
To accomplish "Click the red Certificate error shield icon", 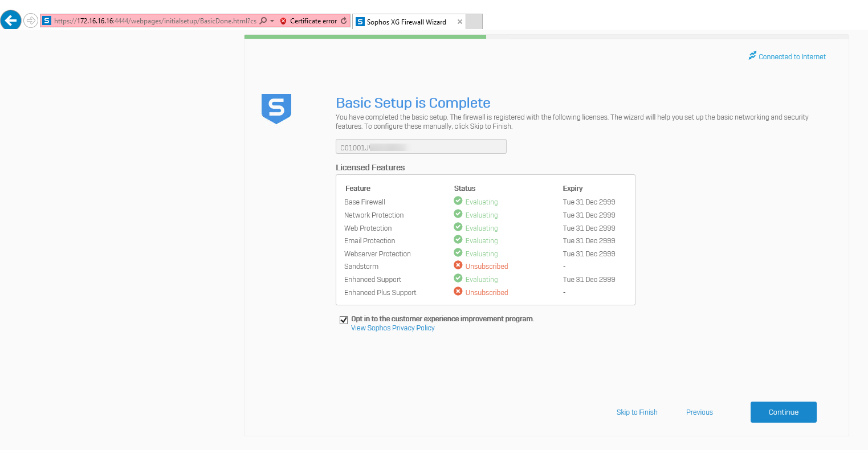I will pyautogui.click(x=283, y=21).
